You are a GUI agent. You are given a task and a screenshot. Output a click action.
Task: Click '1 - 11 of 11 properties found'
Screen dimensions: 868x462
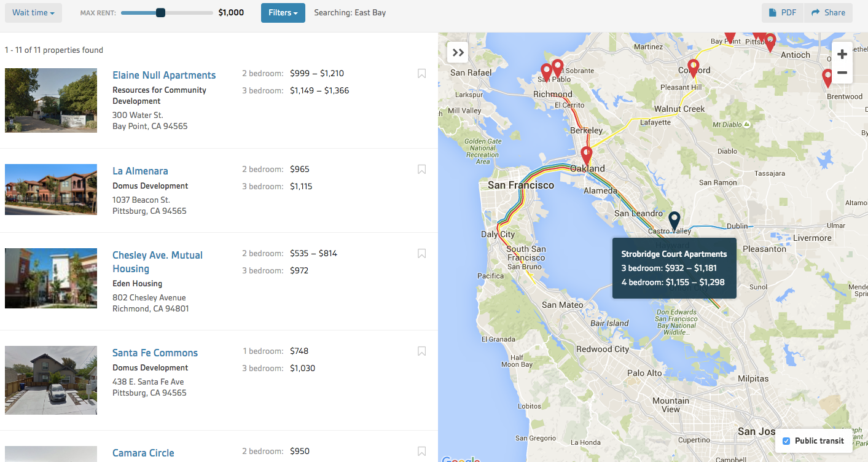(x=54, y=50)
